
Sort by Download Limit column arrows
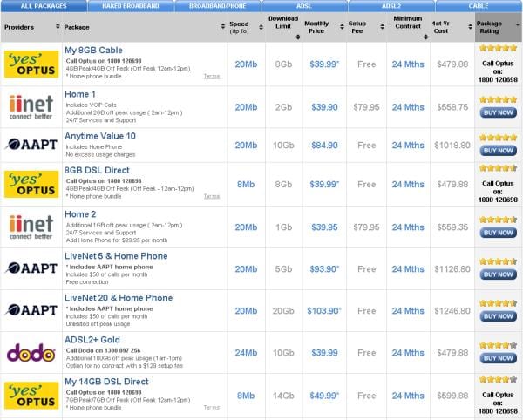coord(298,37)
